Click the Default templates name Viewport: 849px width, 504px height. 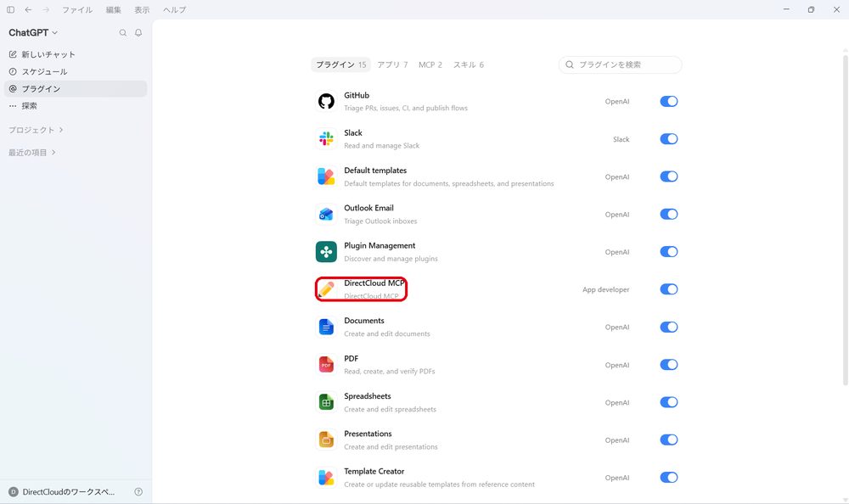(x=375, y=171)
